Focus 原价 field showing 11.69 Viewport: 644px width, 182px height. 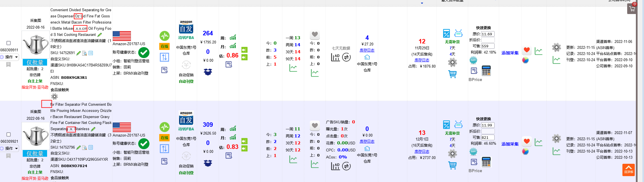488,34
